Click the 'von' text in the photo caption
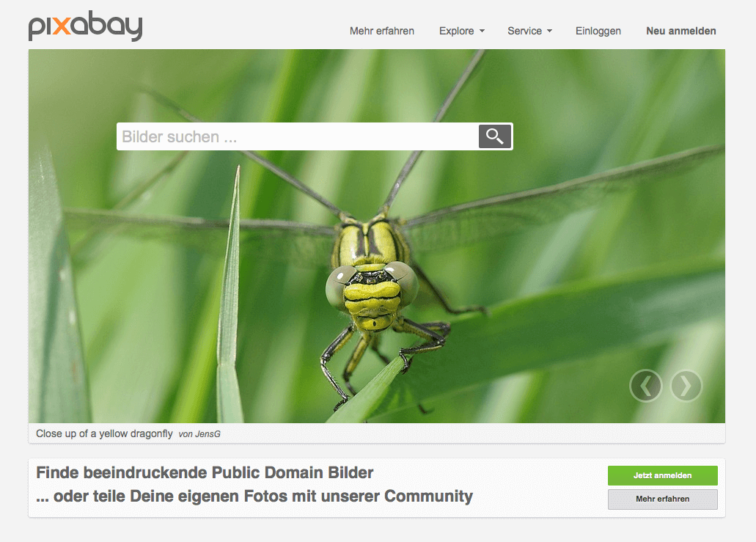 pyautogui.click(x=186, y=434)
